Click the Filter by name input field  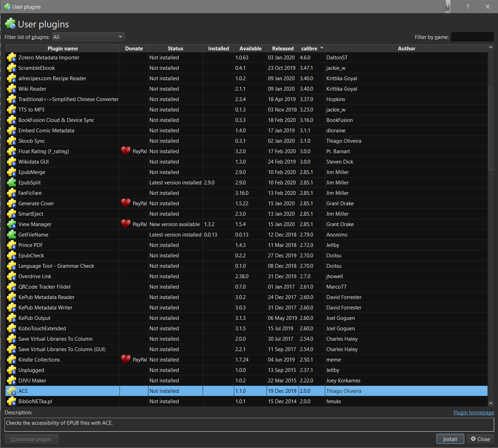(x=472, y=37)
